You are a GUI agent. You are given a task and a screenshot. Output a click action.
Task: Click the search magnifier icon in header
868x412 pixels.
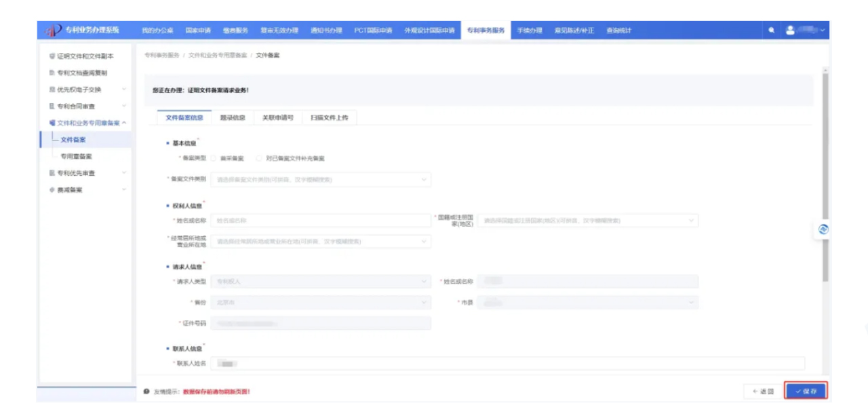tap(772, 31)
